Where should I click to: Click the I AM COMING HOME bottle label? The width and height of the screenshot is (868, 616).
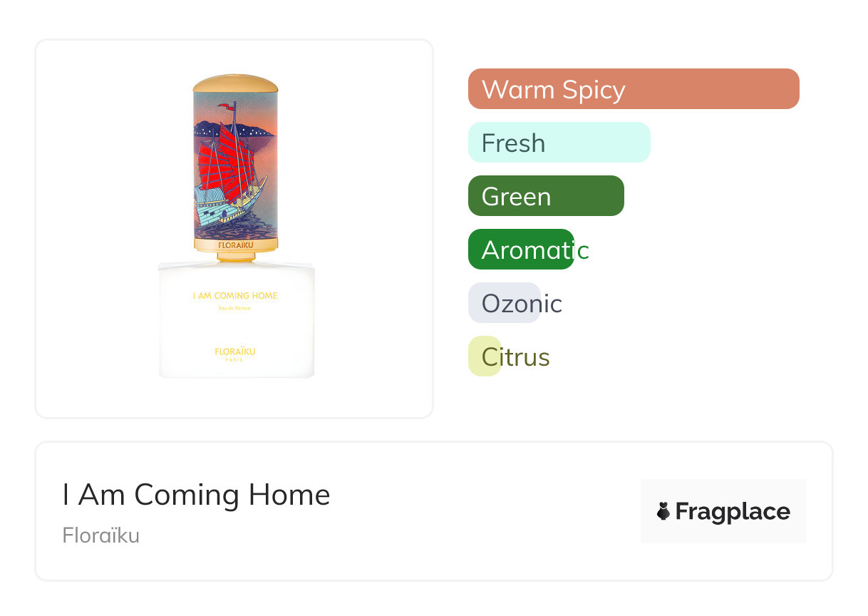tap(235, 296)
